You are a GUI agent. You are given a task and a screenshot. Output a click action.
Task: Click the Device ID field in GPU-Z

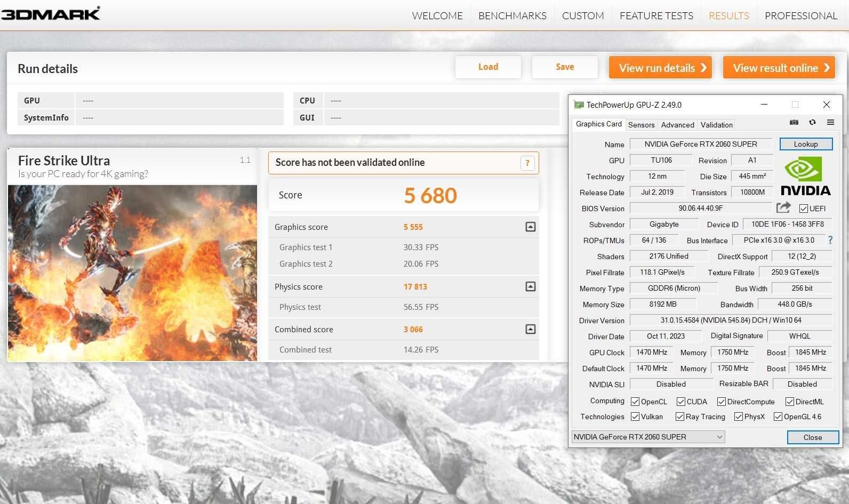click(787, 224)
